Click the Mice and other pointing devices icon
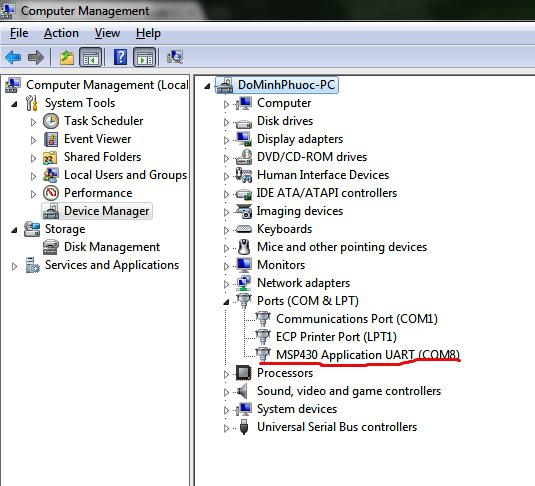Viewport: 535px width, 486px height. coord(244,247)
